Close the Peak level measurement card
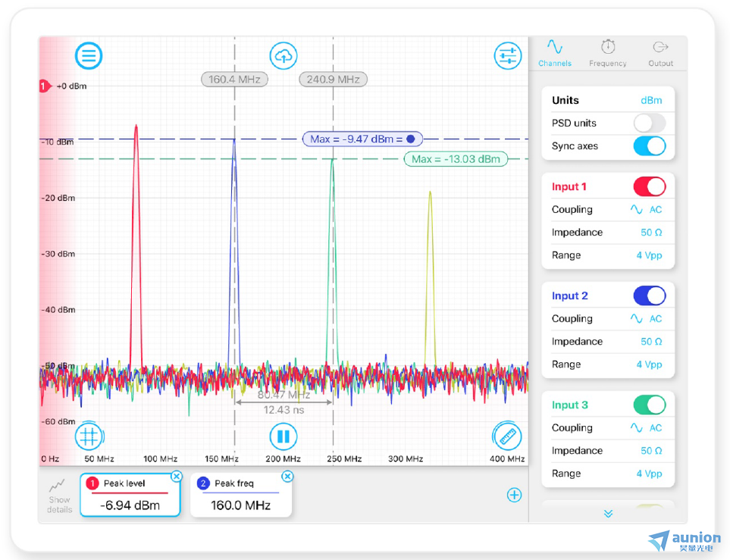The width and height of the screenshot is (730, 560). click(x=177, y=476)
